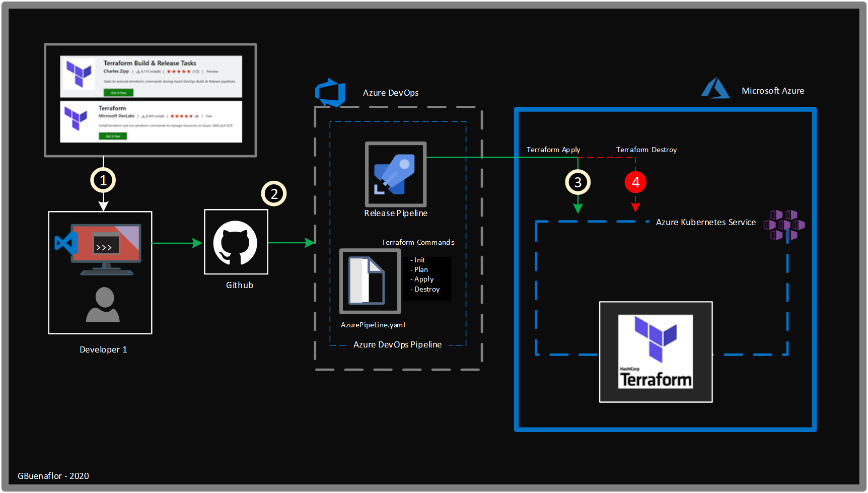Screen dimensions: 868x493
Task: Click the 'Developer 1' label text
Action: pyautogui.click(x=103, y=349)
